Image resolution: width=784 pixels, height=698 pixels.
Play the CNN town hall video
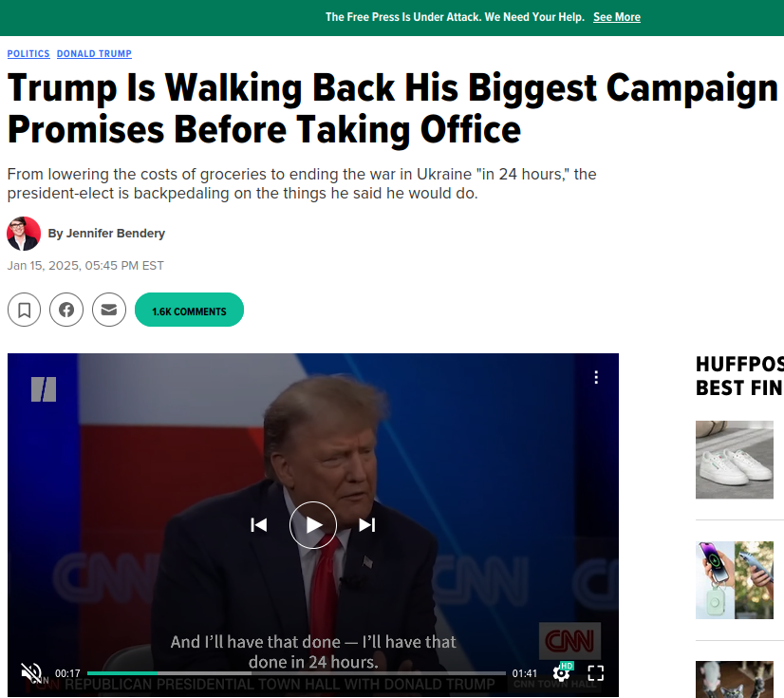tap(313, 525)
